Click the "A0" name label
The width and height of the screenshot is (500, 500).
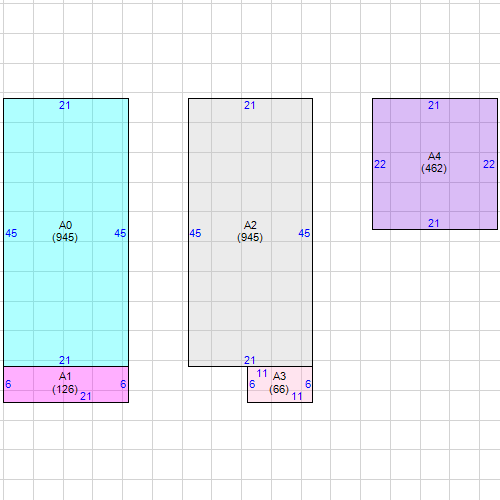point(65,225)
